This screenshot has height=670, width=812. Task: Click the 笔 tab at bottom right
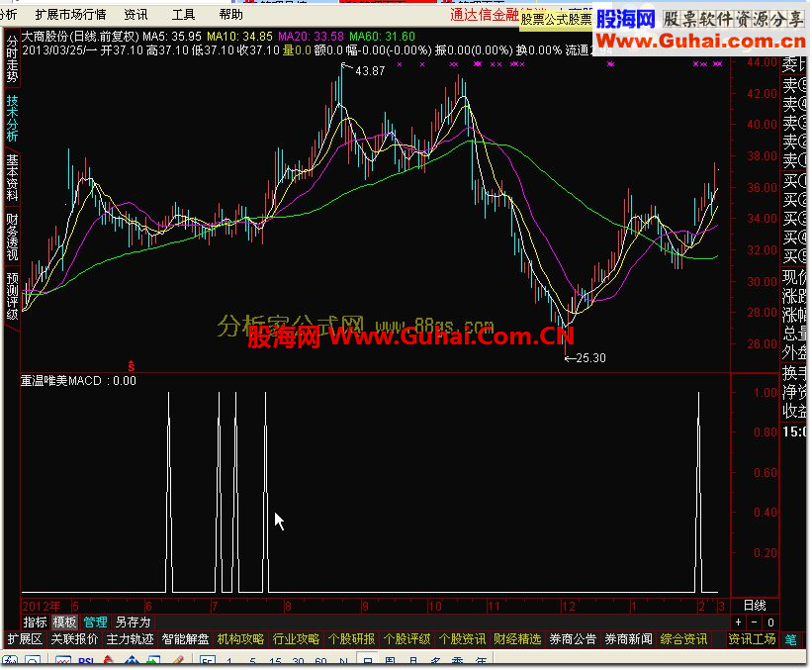(791, 639)
